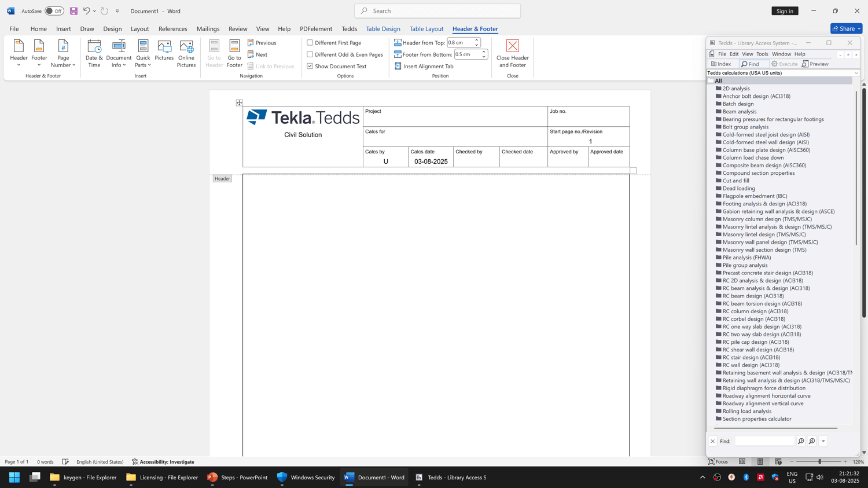The width and height of the screenshot is (868, 488).
Task: Find previous match in Tedds search bar
Action: coord(812,441)
